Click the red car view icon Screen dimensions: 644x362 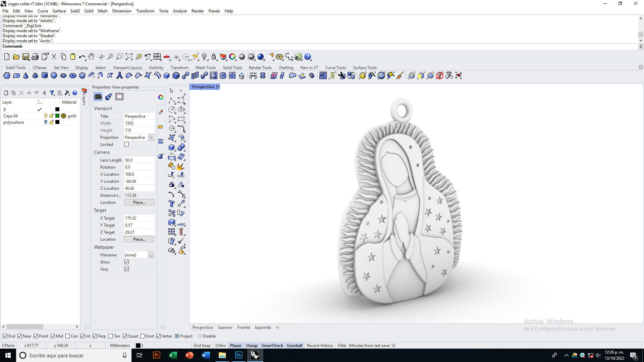[167, 57]
